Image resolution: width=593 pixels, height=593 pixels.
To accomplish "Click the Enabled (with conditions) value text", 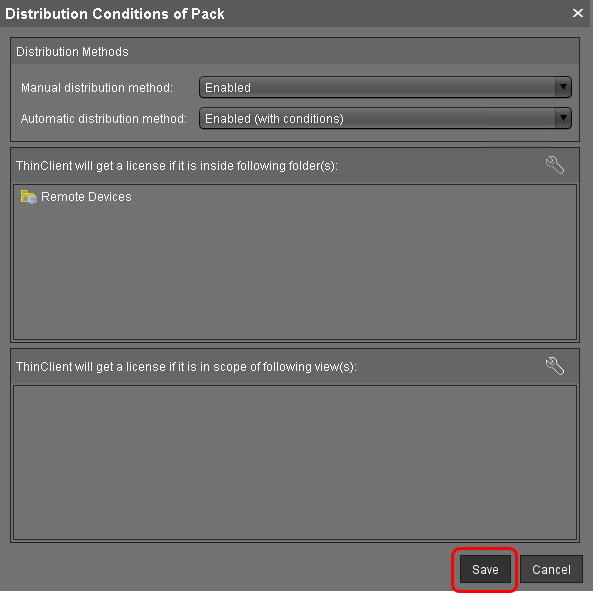I will 274,119.
